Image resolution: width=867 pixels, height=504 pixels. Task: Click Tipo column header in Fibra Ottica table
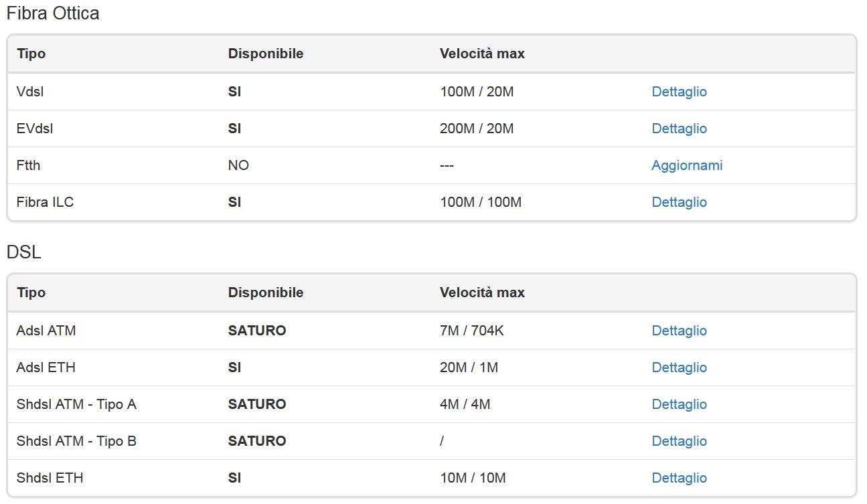pyautogui.click(x=31, y=54)
